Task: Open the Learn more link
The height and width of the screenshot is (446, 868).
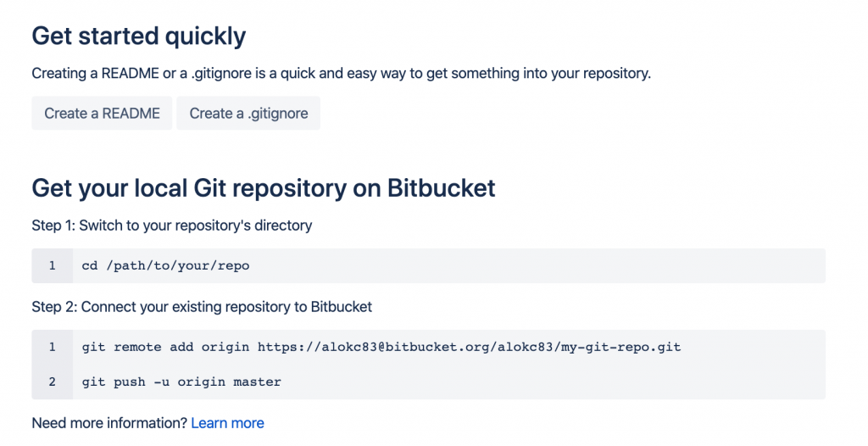Action: click(x=227, y=423)
